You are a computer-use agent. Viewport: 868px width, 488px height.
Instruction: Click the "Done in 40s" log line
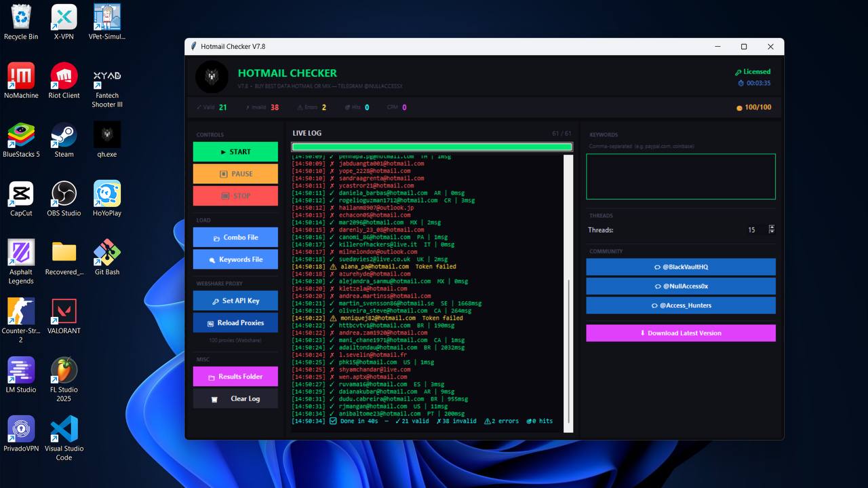[422, 421]
